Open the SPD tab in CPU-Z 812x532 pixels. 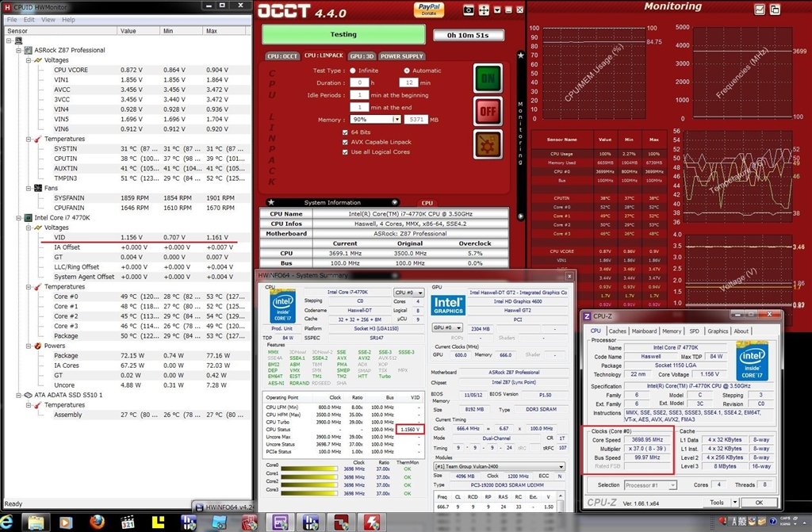point(694,331)
